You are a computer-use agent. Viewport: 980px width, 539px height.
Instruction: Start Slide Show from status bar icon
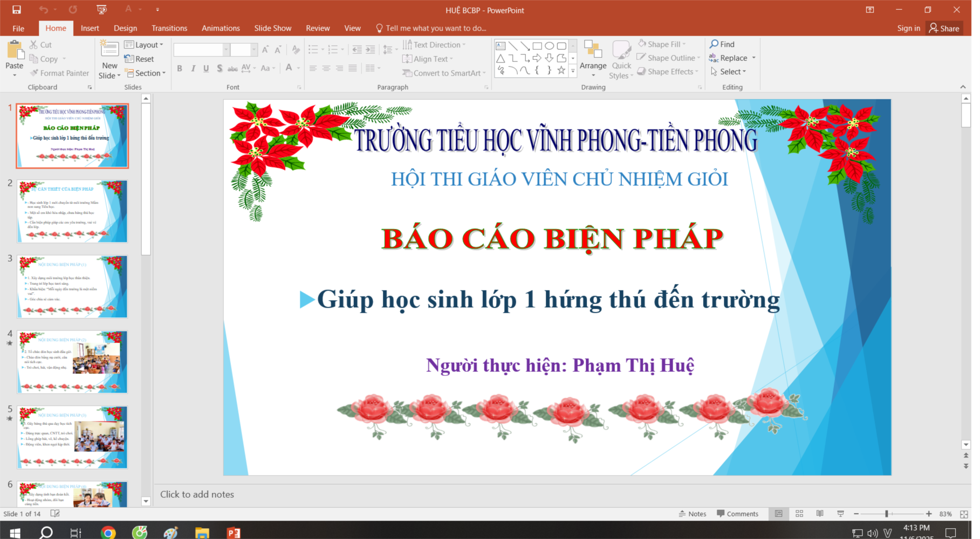click(x=840, y=514)
